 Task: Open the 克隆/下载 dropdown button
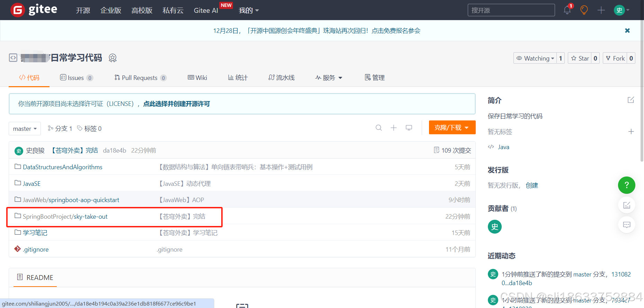pos(452,127)
